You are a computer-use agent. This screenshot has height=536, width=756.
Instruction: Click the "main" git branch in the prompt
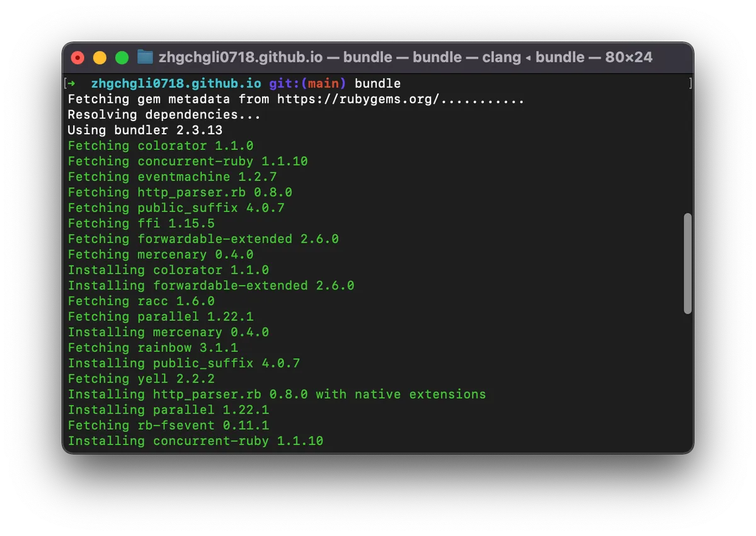coord(323,83)
